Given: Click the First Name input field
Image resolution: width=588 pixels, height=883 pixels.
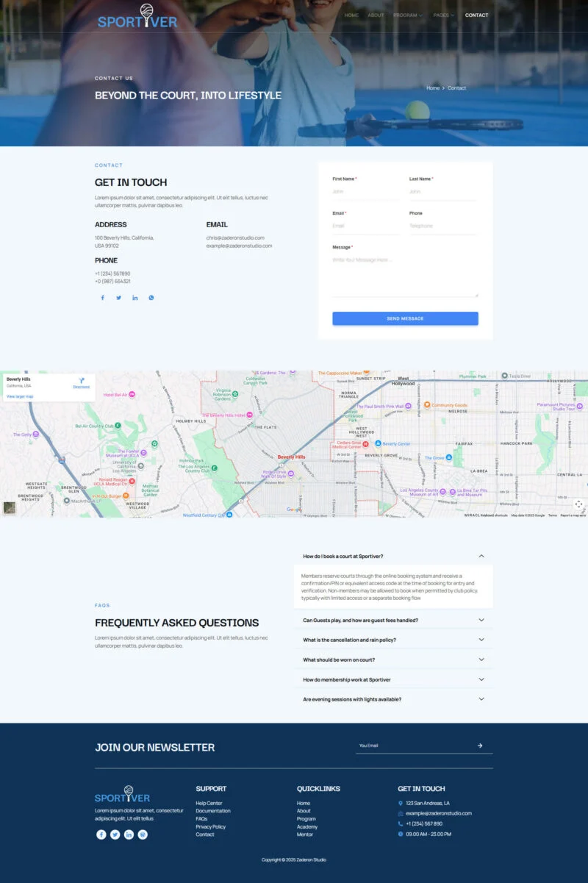Looking at the screenshot, I should point(366,192).
